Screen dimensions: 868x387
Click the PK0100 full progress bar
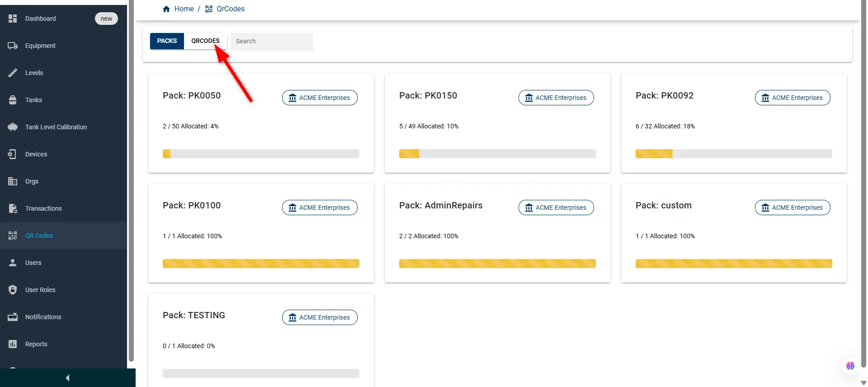[261, 264]
